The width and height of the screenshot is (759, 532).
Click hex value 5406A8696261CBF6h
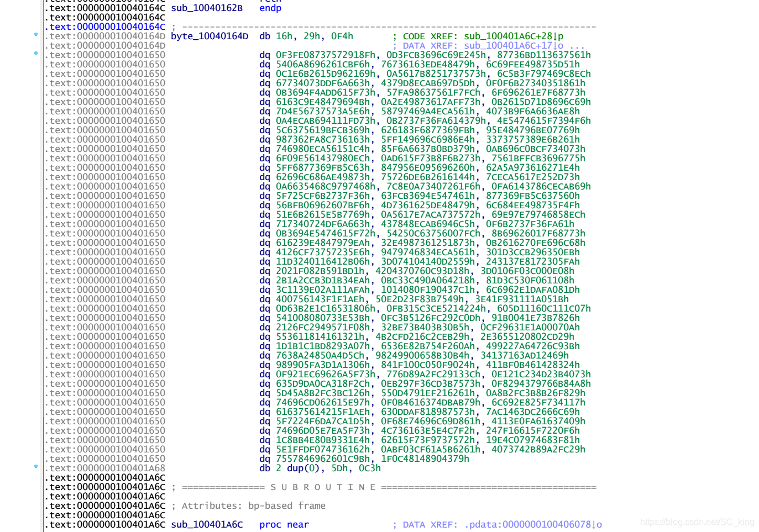point(323,64)
